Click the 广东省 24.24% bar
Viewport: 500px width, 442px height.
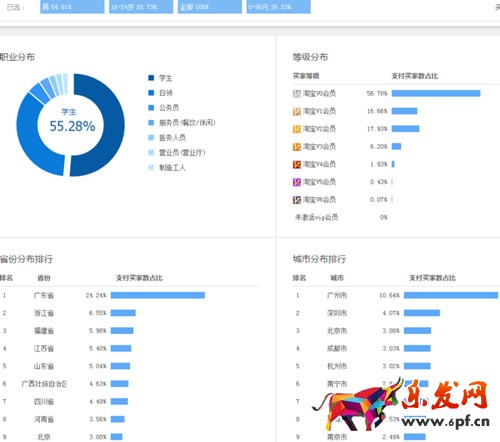click(158, 295)
